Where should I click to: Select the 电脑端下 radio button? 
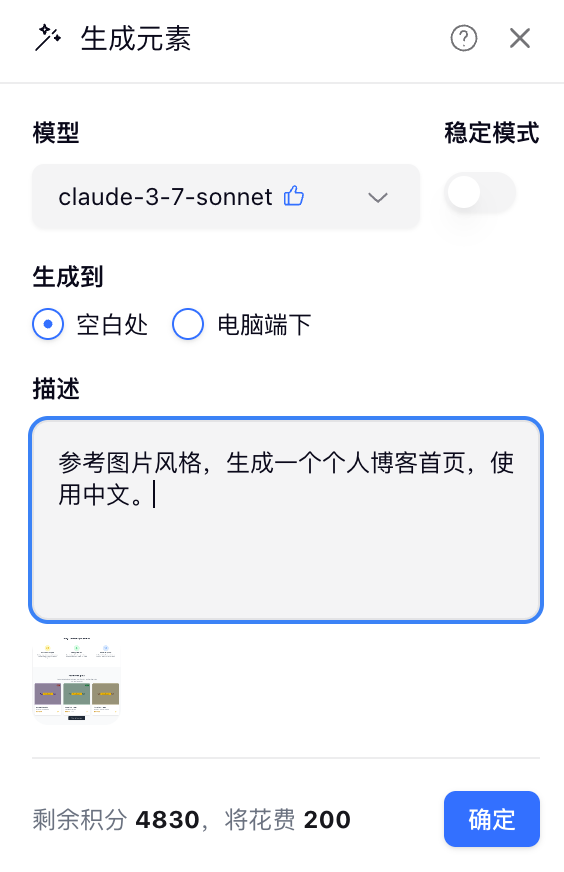(188, 324)
